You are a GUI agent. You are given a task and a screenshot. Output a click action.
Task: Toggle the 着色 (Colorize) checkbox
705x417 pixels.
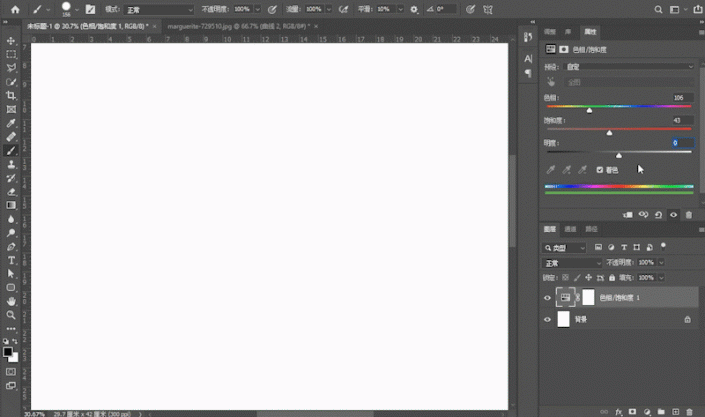[x=600, y=170]
